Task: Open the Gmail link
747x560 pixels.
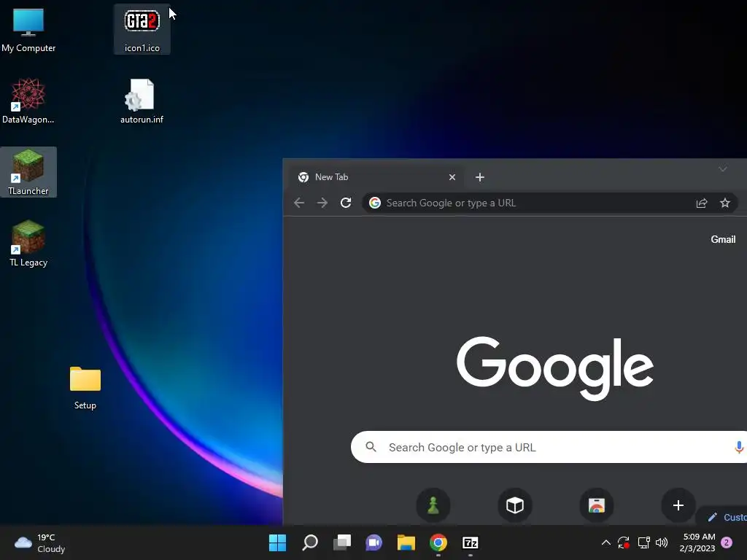Action: pyautogui.click(x=723, y=239)
